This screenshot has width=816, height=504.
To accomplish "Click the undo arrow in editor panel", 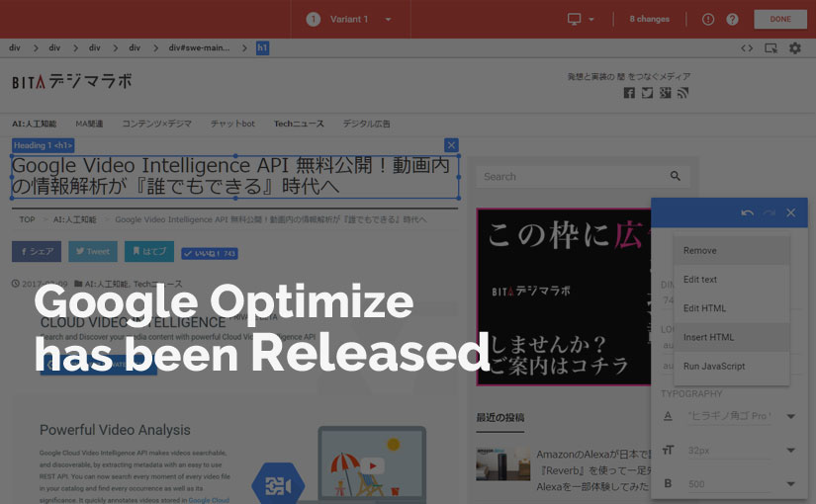I will [748, 212].
